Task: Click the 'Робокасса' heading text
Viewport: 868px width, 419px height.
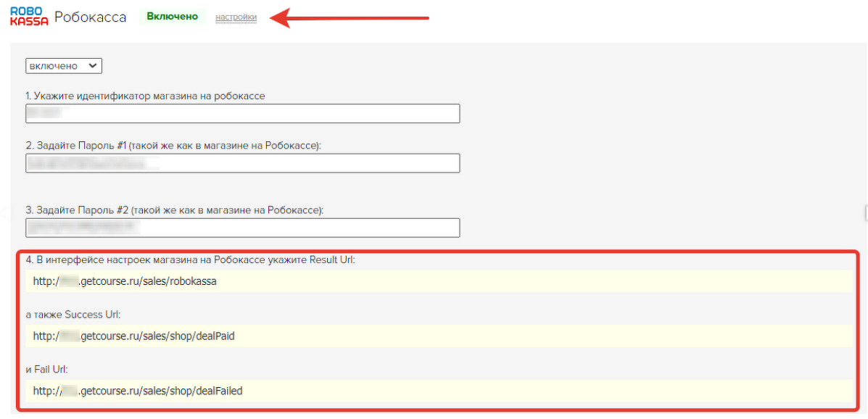Action: point(90,17)
